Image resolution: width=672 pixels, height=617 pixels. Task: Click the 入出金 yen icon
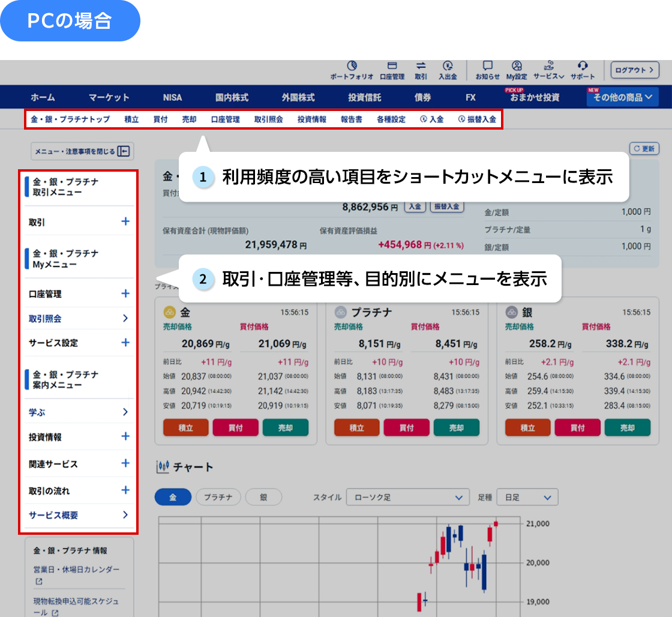pos(448,65)
